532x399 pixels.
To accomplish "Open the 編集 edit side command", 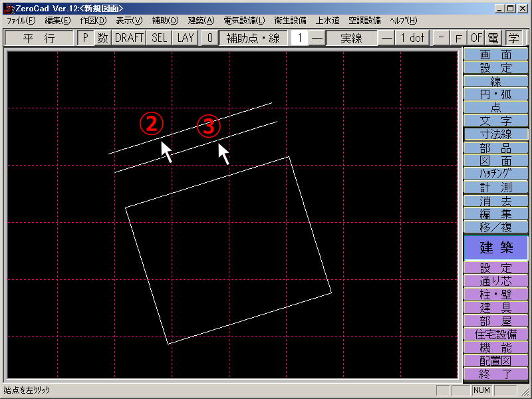I will click(495, 213).
